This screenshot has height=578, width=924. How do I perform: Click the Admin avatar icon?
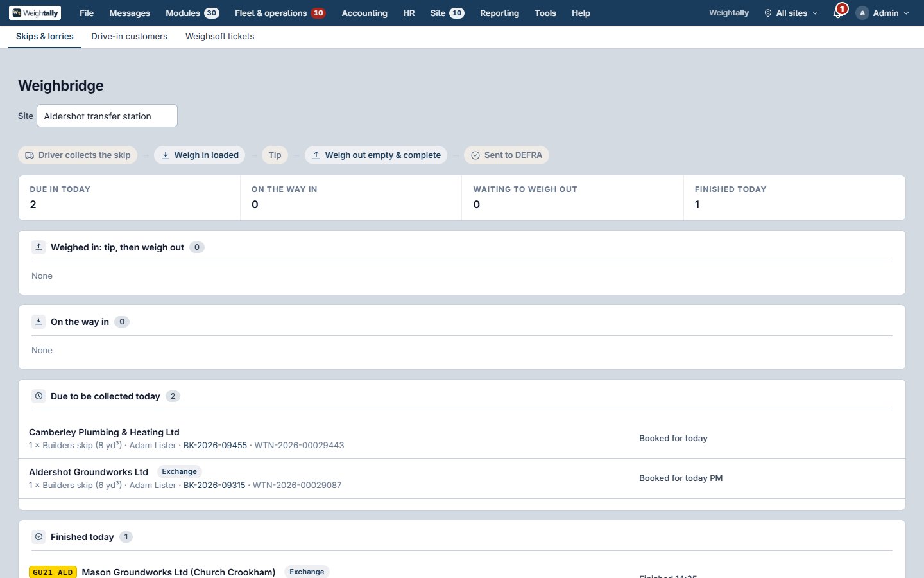(x=862, y=13)
